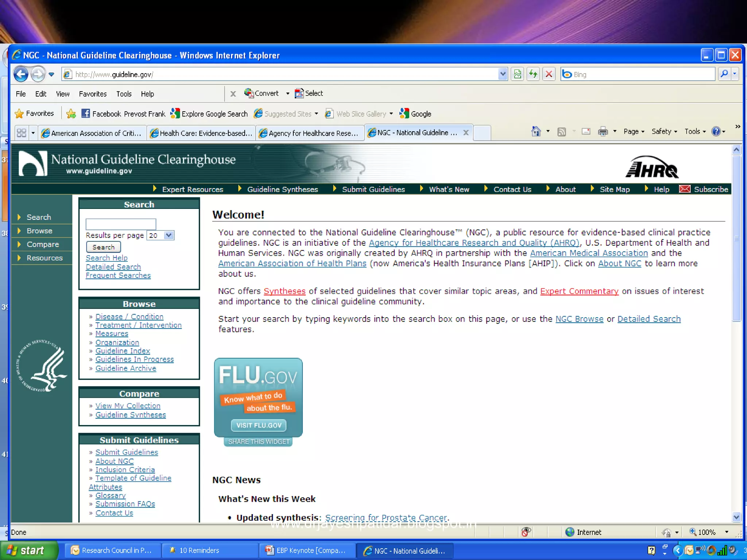Open the View menu
The width and height of the screenshot is (747, 560).
tap(63, 94)
